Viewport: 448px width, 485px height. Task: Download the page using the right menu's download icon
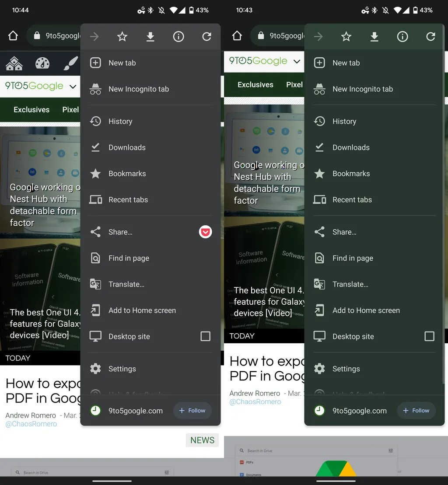(x=374, y=37)
